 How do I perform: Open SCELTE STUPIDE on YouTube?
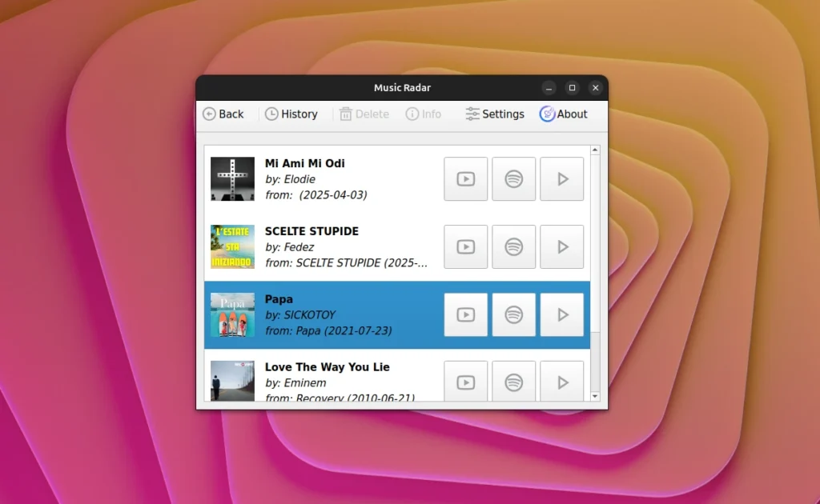point(465,246)
